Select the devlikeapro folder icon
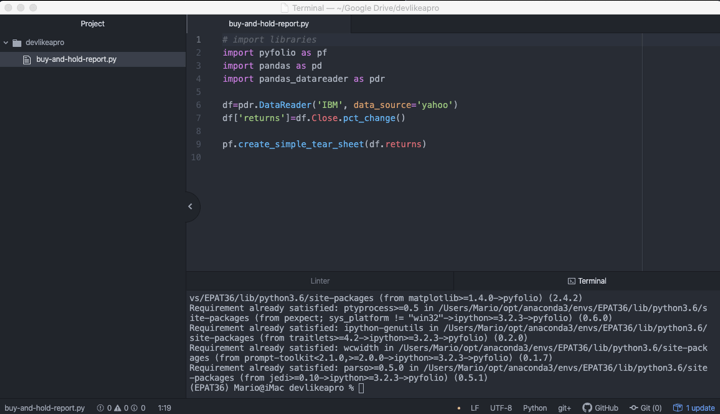The height and width of the screenshot is (414, 720). (17, 43)
